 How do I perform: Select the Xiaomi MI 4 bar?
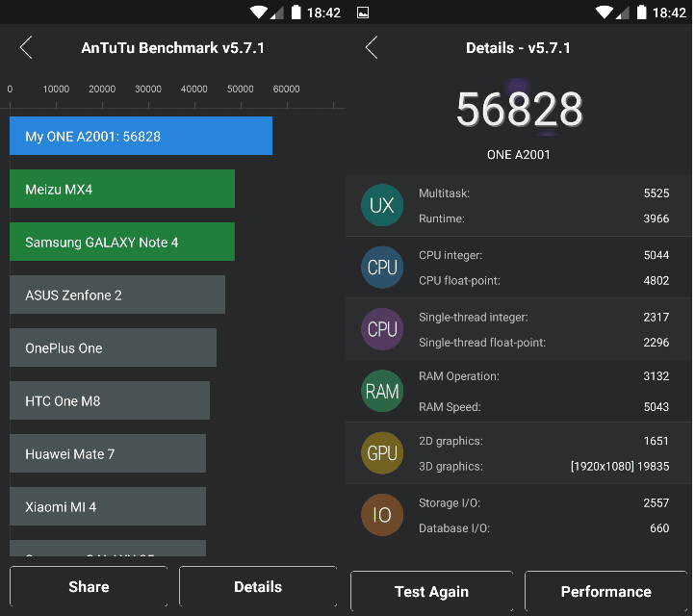point(108,506)
